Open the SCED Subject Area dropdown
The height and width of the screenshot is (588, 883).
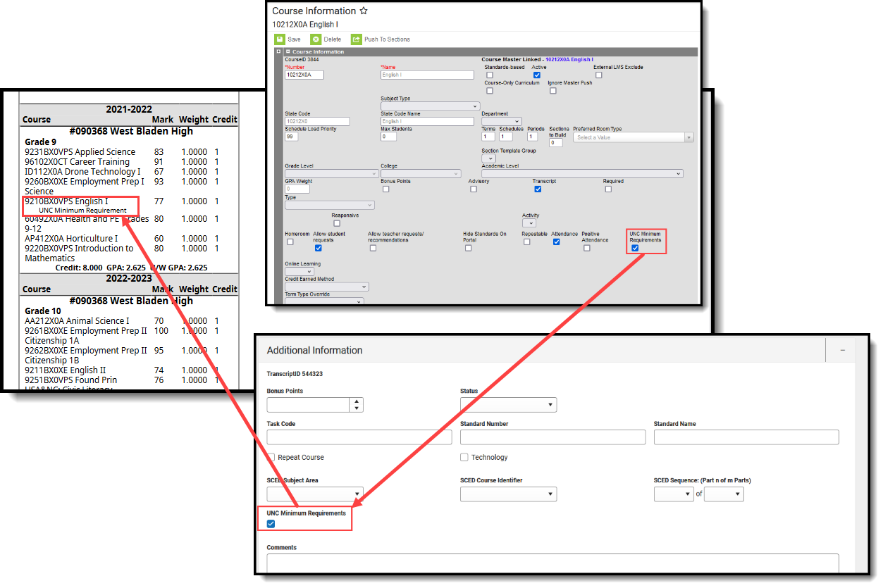(x=315, y=494)
